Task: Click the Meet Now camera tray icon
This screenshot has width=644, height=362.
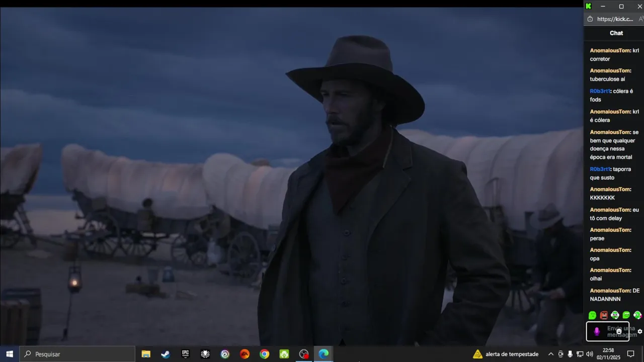Action: click(560, 354)
